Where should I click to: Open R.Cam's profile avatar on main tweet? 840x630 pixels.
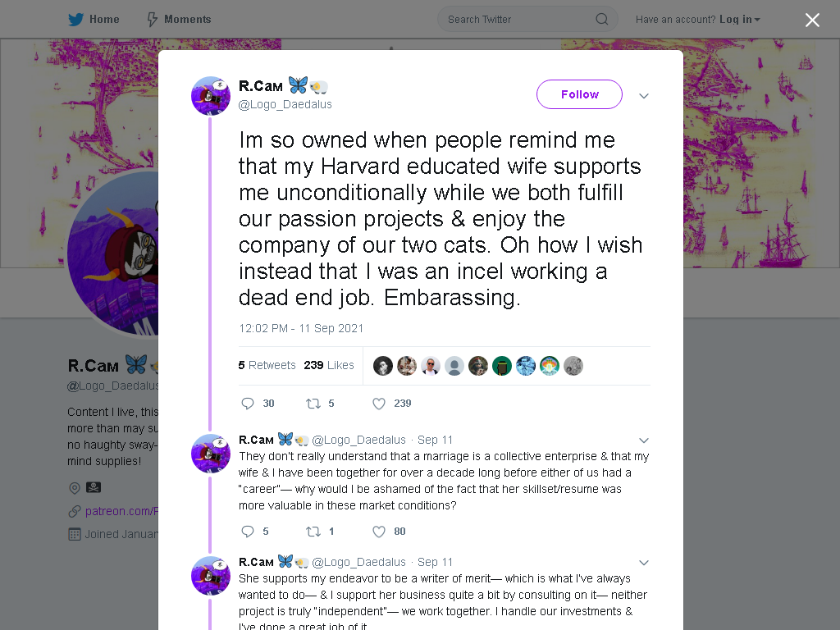point(211,96)
